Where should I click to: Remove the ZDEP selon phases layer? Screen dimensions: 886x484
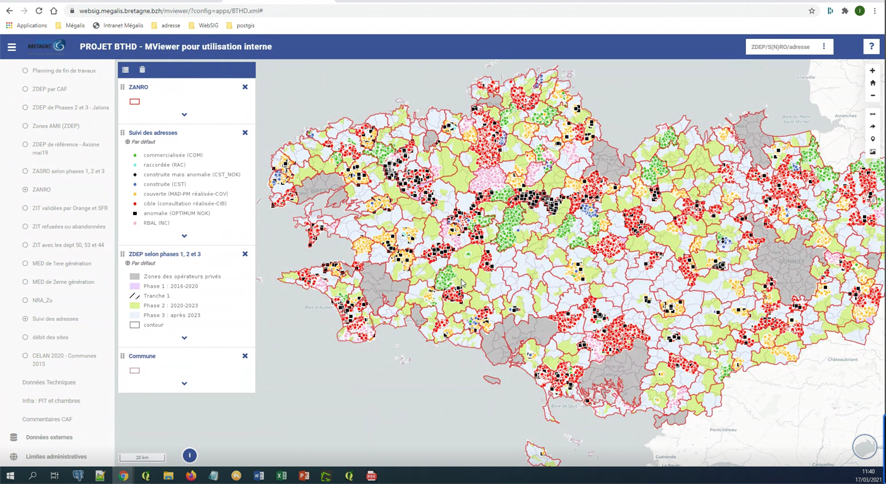coord(245,254)
